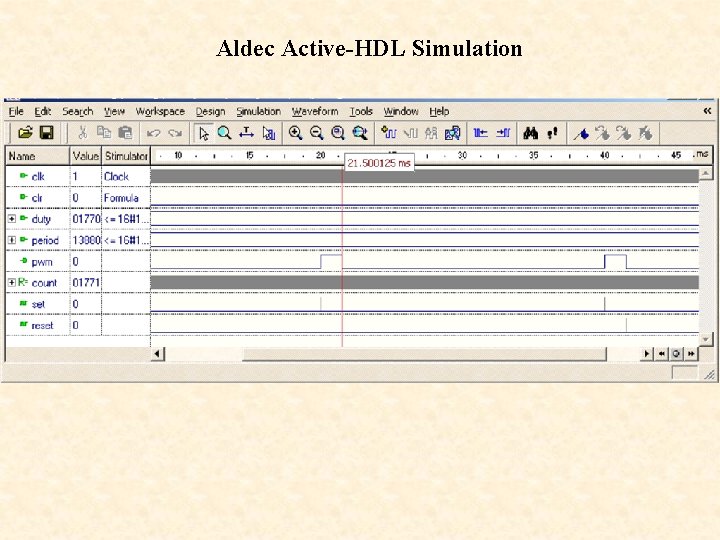Click the next event jump icon
Screen dimensions: 720x540
(x=503, y=133)
